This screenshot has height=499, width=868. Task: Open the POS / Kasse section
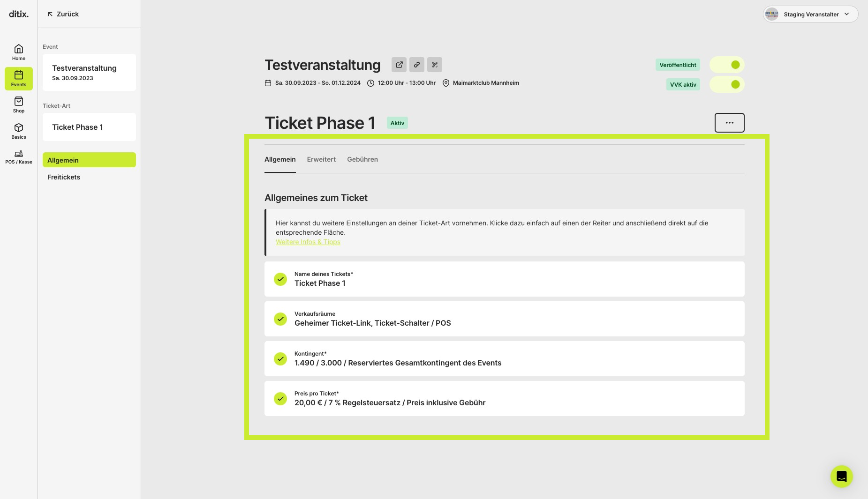(19, 157)
